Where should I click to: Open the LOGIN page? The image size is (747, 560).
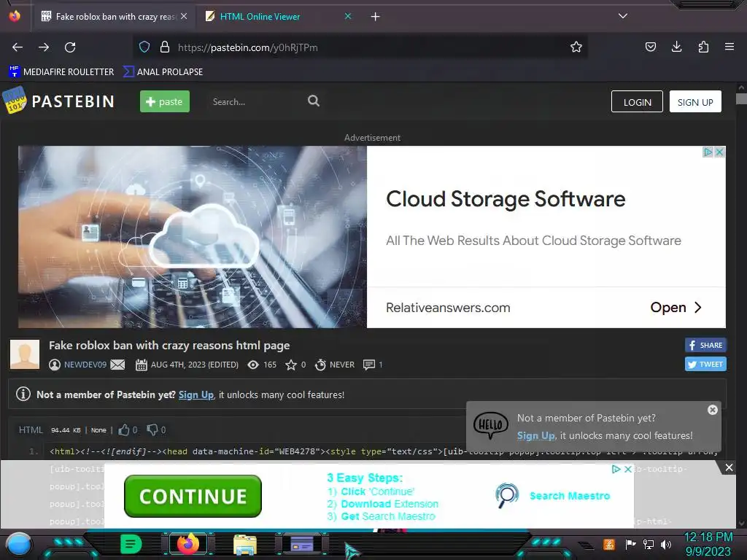[637, 101]
